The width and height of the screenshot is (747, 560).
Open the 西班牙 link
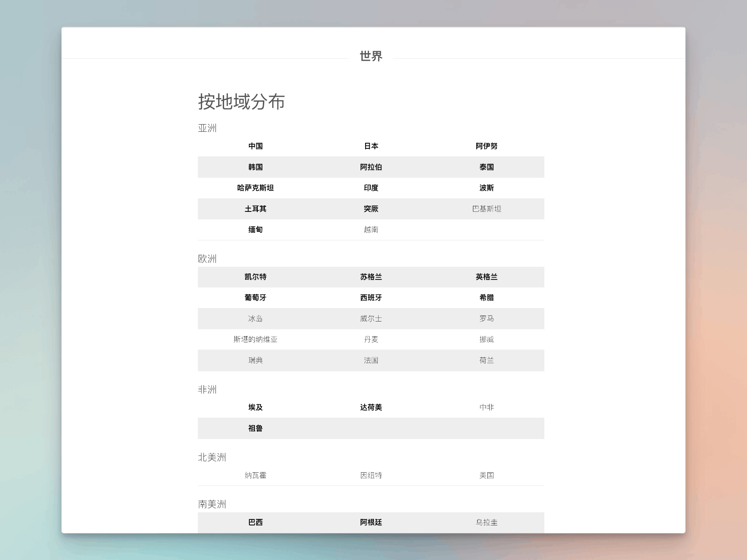click(x=371, y=298)
